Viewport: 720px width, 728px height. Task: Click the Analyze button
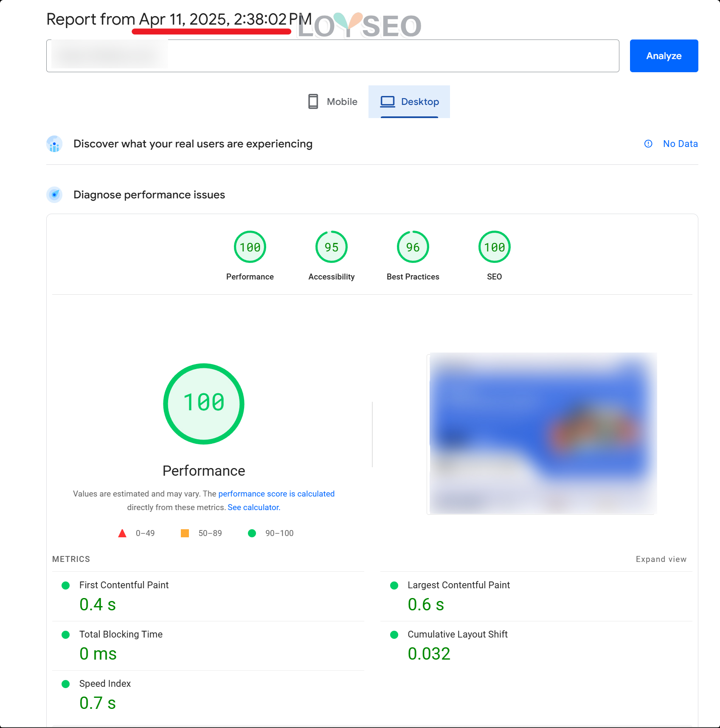click(664, 56)
